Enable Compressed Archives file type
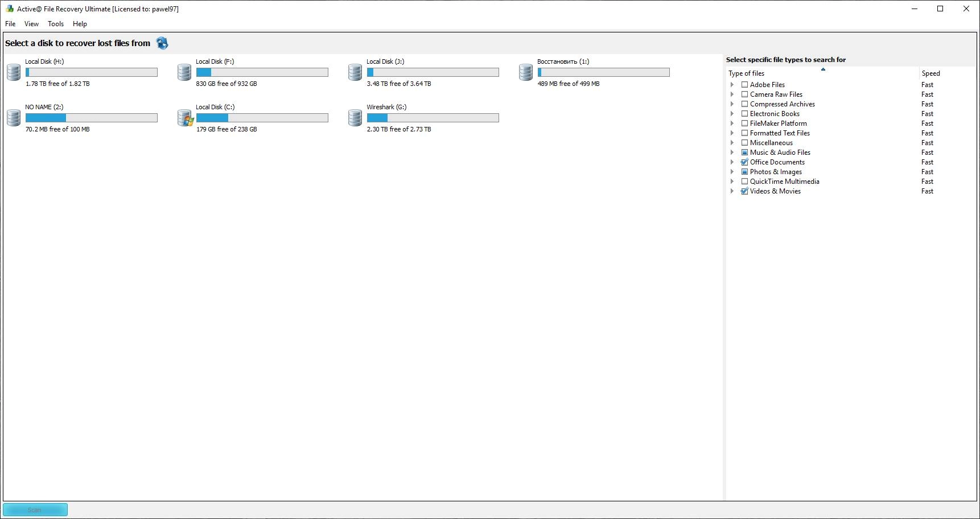 point(744,104)
